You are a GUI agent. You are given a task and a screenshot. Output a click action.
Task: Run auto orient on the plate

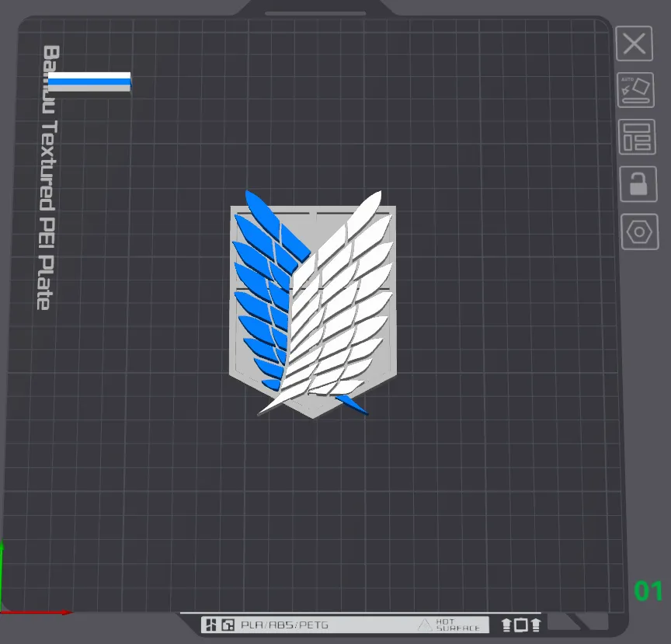coord(635,90)
